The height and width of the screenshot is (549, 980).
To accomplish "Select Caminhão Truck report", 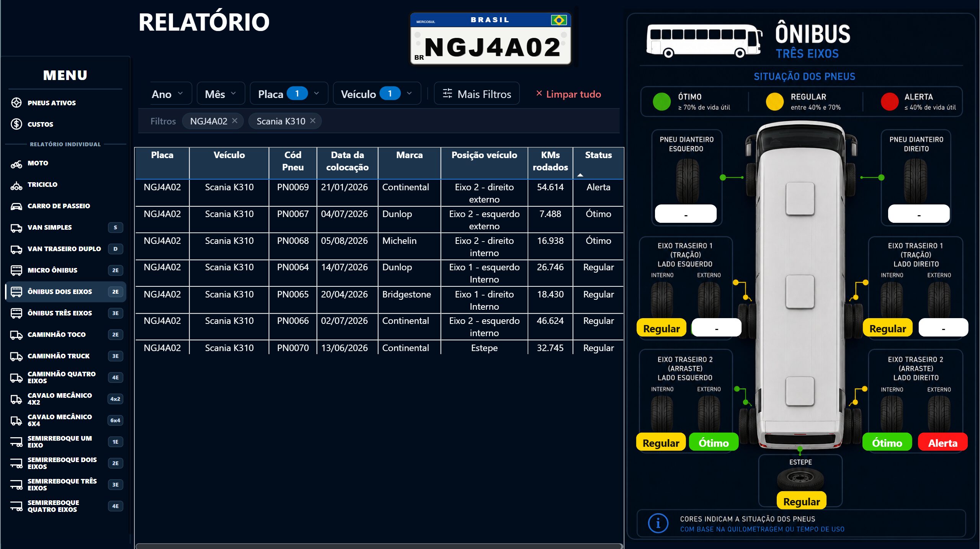I will tap(66, 356).
